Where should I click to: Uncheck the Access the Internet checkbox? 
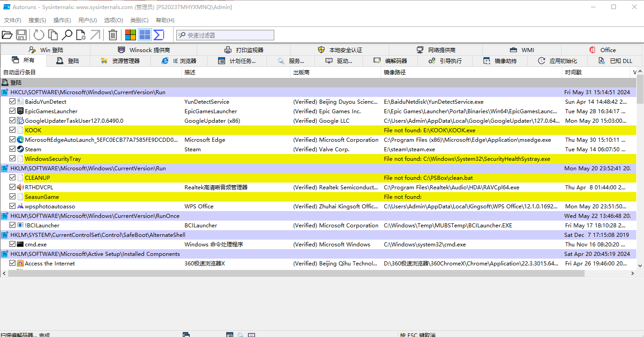pos(13,263)
